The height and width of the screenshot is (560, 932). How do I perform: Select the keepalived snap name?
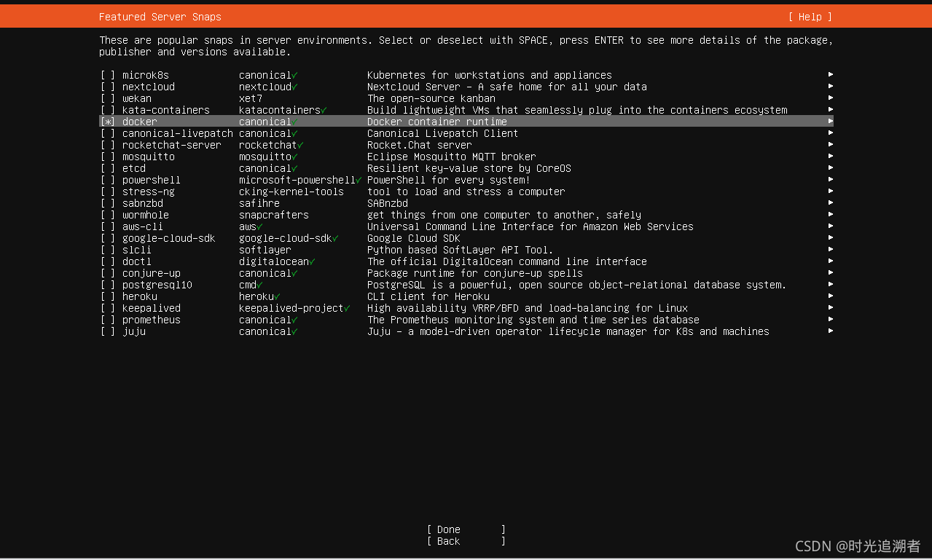[152, 308]
